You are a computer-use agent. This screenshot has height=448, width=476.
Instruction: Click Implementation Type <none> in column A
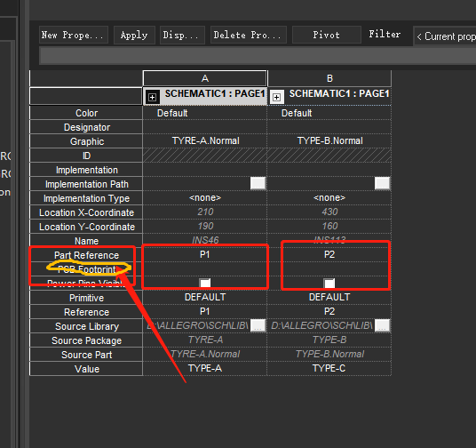tap(205, 198)
